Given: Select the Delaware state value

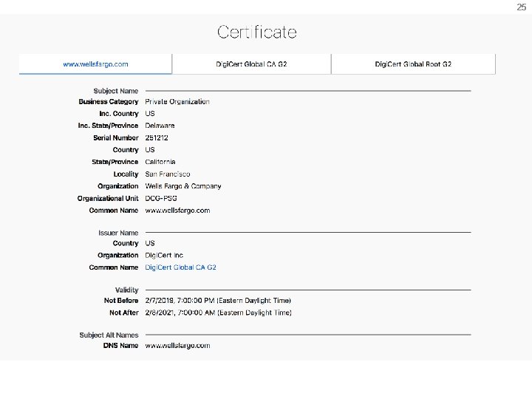Looking at the screenshot, I should point(160,126).
